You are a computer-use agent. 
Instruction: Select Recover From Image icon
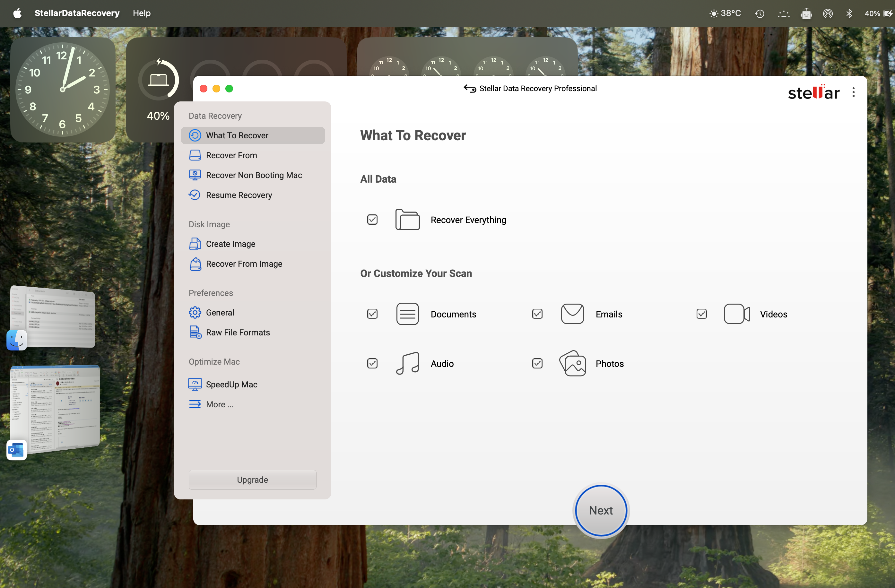coord(195,264)
